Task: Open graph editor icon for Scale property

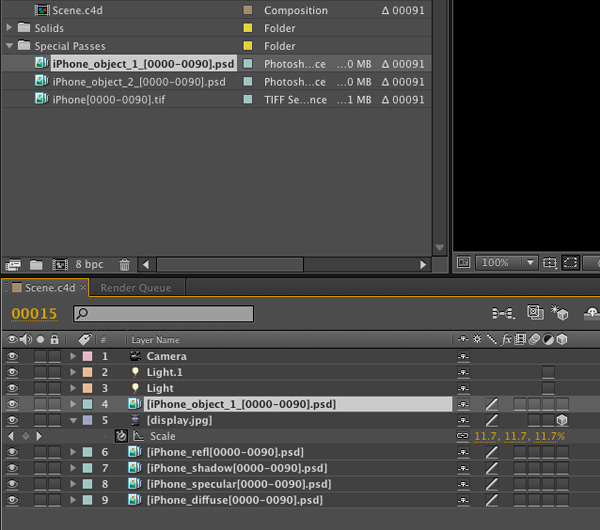Action: click(x=138, y=436)
